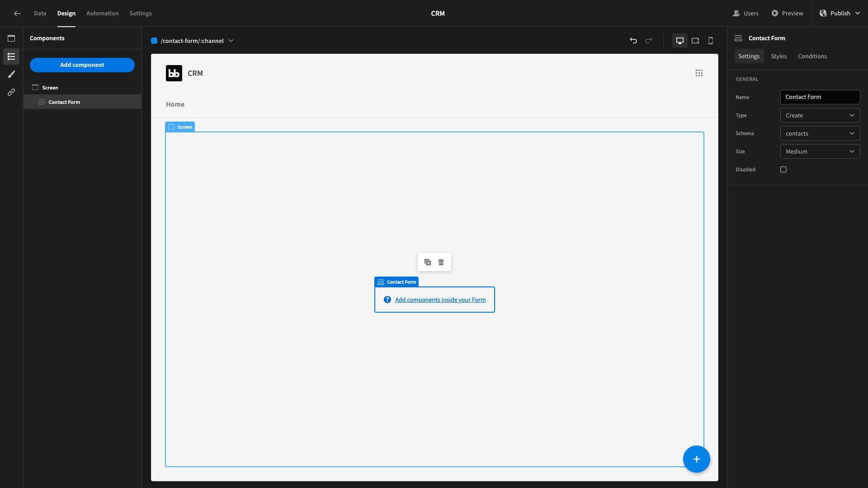Click the Add component button
868x488 pixels.
coord(82,65)
